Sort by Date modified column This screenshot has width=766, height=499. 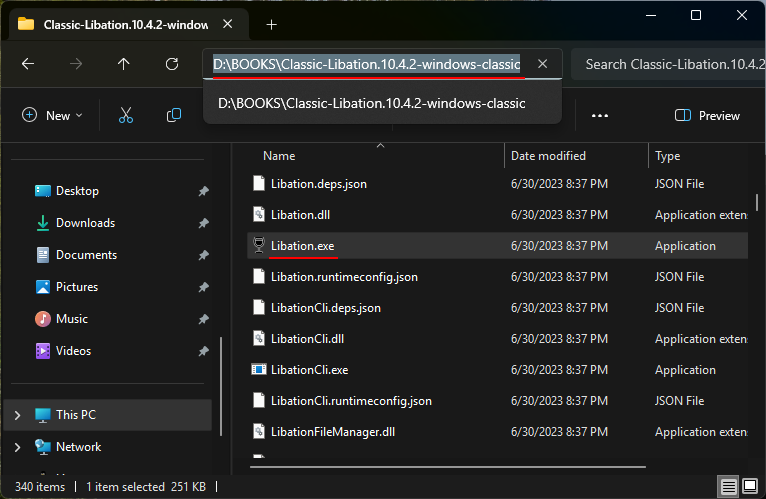click(x=548, y=156)
